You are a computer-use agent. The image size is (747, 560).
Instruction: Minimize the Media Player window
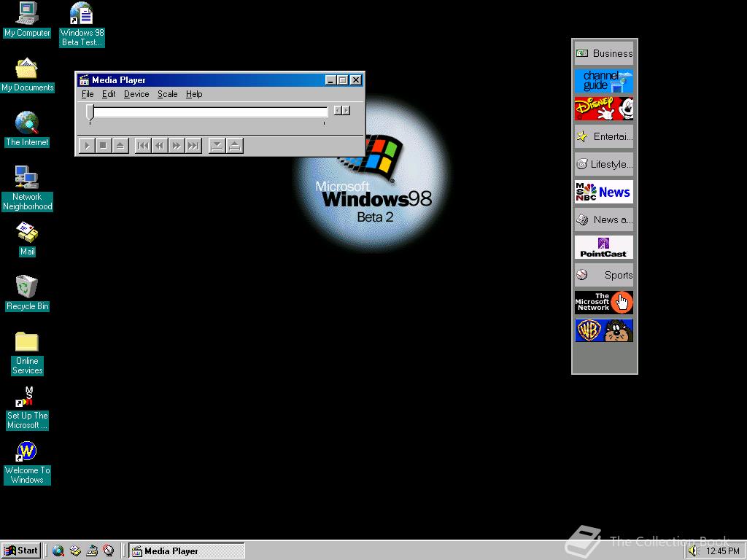coord(330,80)
